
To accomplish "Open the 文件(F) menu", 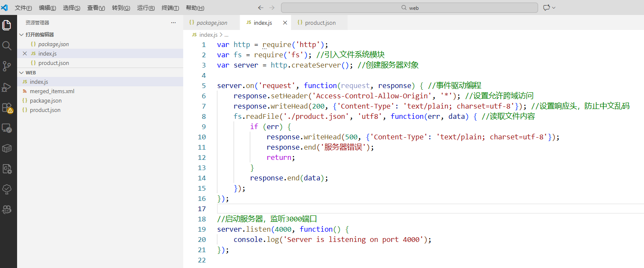I will 23,8.
